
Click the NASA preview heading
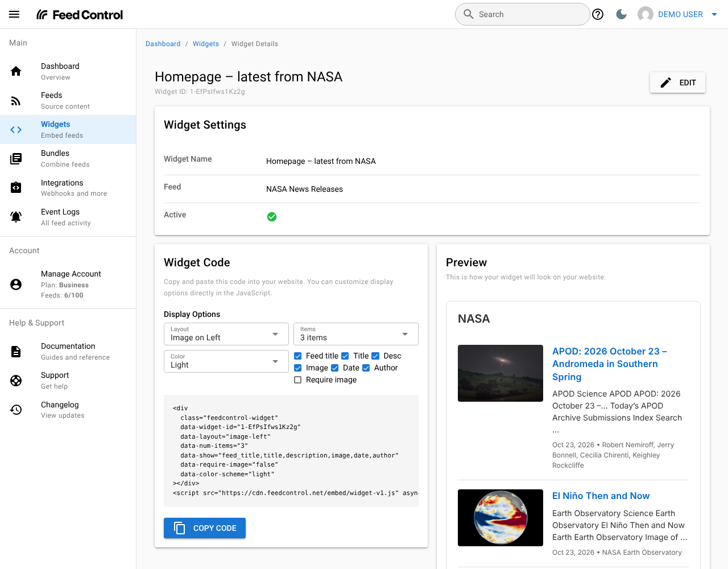pos(474,319)
